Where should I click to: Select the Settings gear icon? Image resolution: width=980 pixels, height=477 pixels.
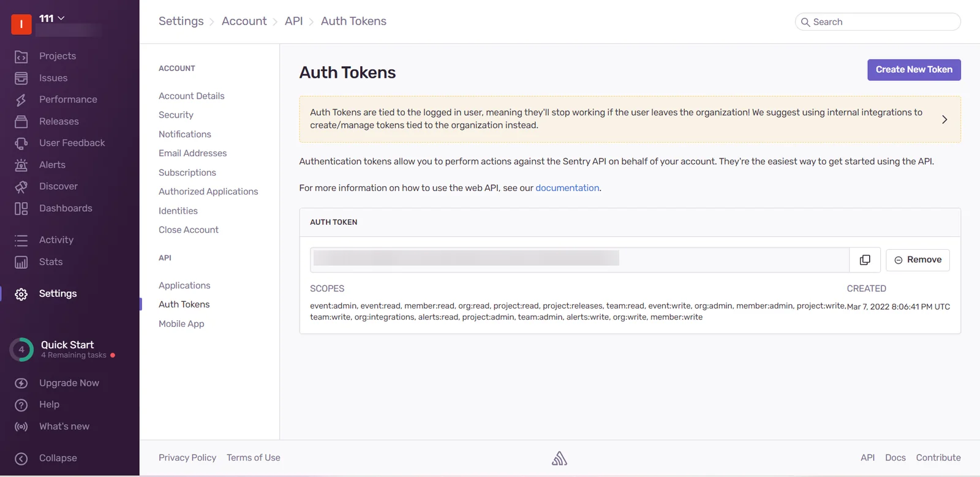click(21, 294)
